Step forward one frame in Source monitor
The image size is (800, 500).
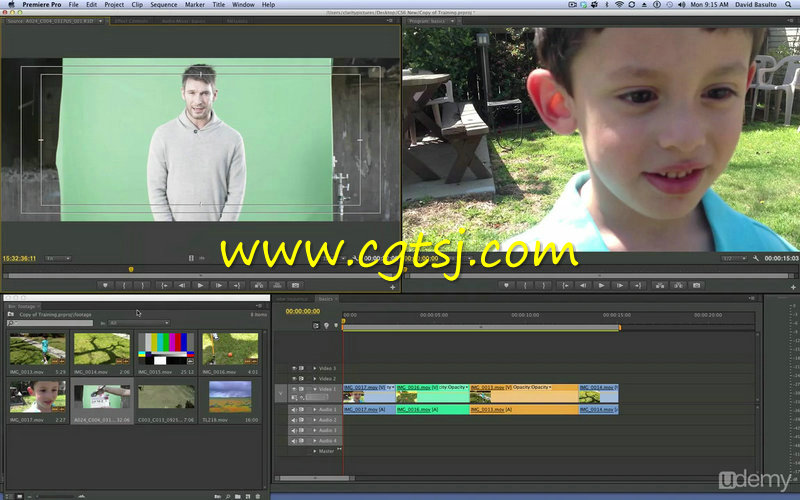coord(218,286)
